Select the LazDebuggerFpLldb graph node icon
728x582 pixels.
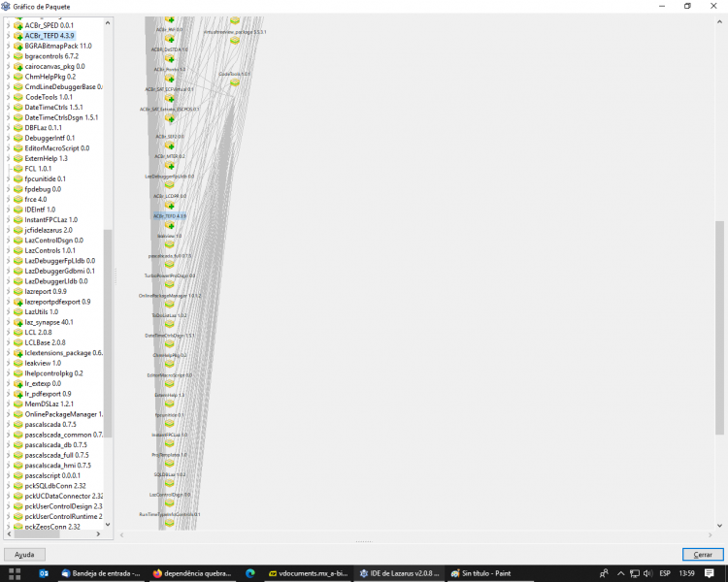pos(170,185)
